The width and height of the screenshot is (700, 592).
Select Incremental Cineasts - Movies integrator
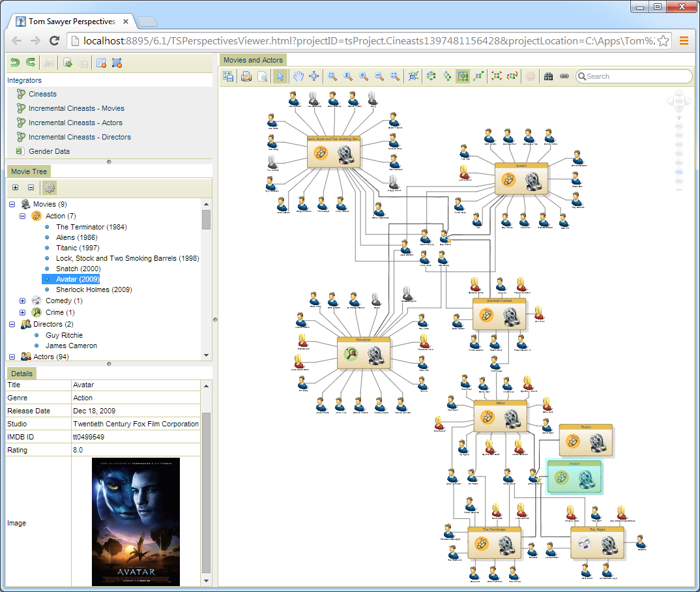pos(76,108)
